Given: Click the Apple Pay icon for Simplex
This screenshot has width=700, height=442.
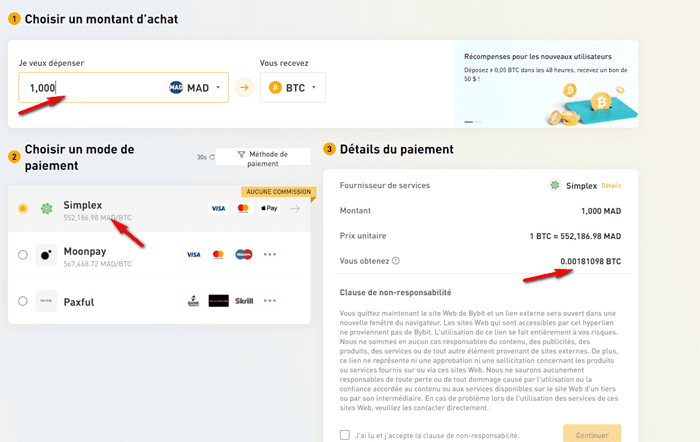Looking at the screenshot, I should point(268,208).
